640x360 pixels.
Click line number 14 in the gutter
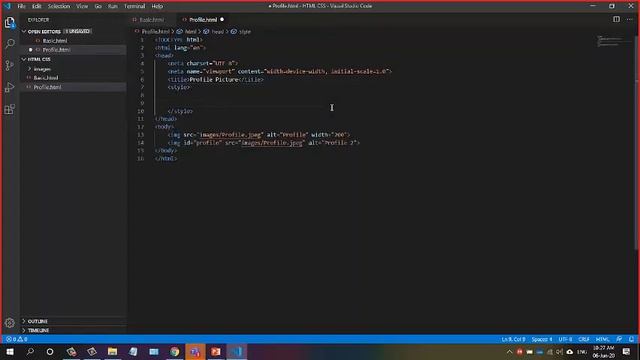[x=140, y=143]
